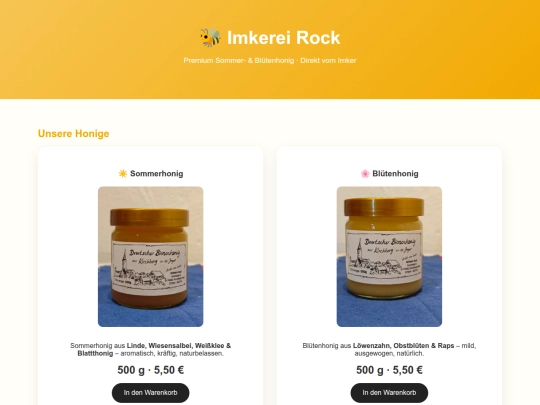This screenshot has height=405, width=540.
Task: Open the Sommerhonig jar photo
Action: [150, 257]
